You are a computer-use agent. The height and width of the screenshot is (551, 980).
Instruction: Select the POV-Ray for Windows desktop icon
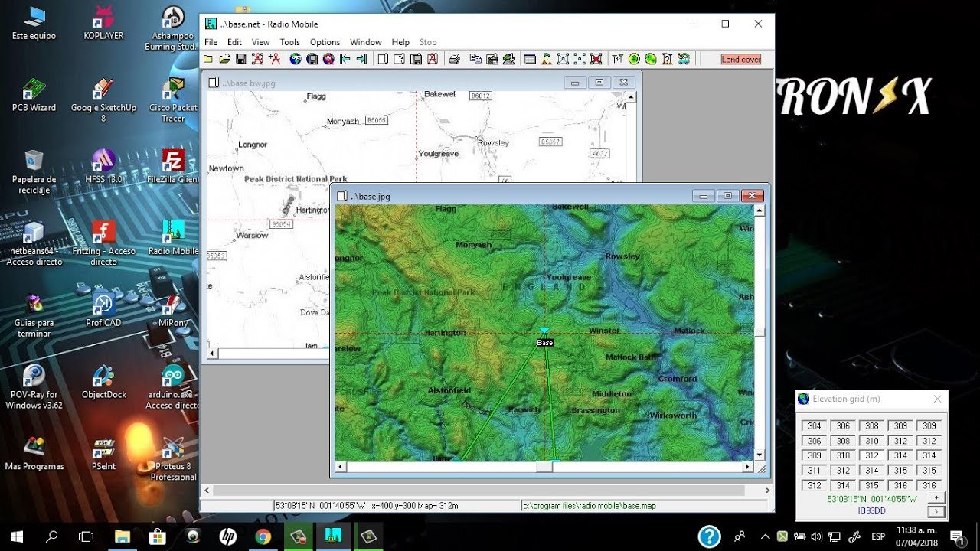pyautogui.click(x=34, y=386)
